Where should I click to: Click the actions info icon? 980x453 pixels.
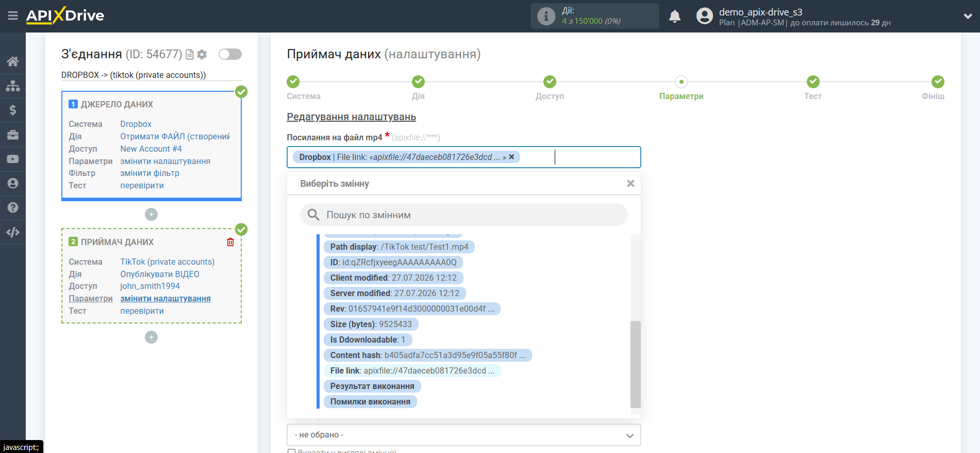[x=546, y=16]
